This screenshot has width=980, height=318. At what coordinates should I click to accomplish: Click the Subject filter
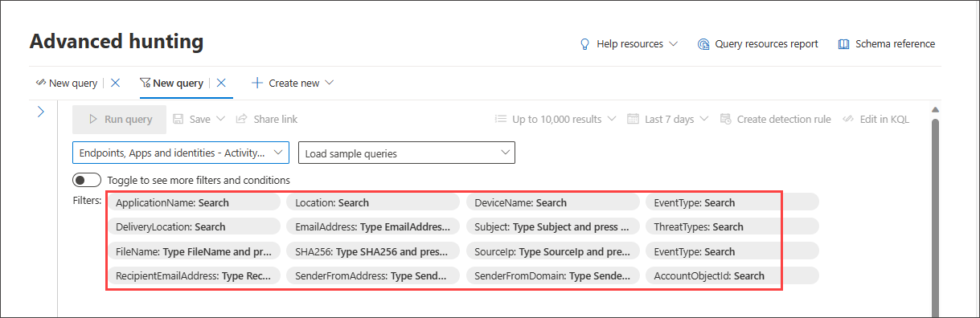(552, 226)
